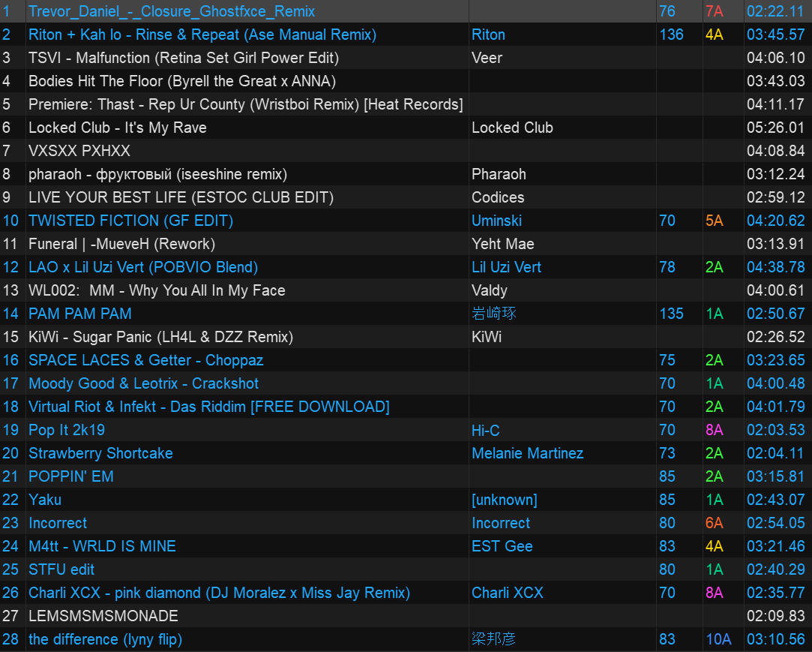Select SPACE LACES & Getter - Choppaz
The width and height of the screenshot is (812, 652).
pos(145,360)
